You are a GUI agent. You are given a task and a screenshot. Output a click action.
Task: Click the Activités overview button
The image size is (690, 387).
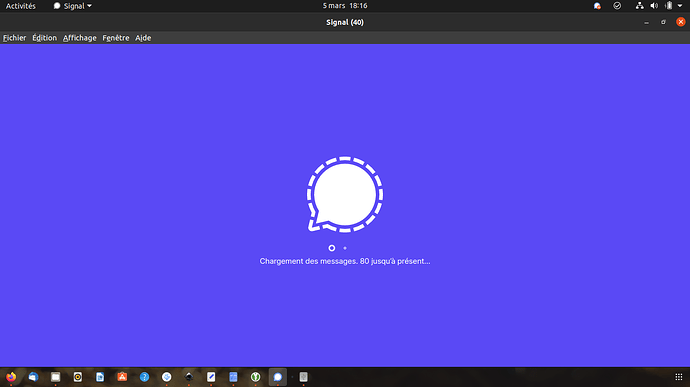(x=21, y=6)
